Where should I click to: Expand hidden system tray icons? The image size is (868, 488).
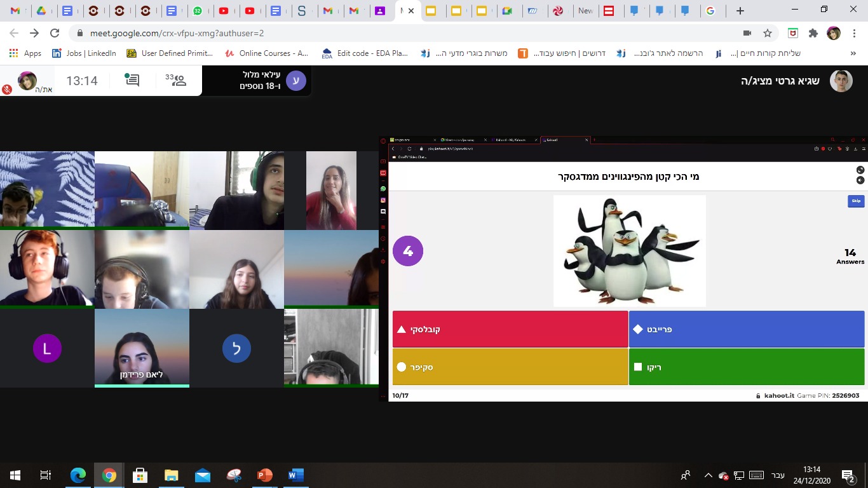click(x=708, y=475)
